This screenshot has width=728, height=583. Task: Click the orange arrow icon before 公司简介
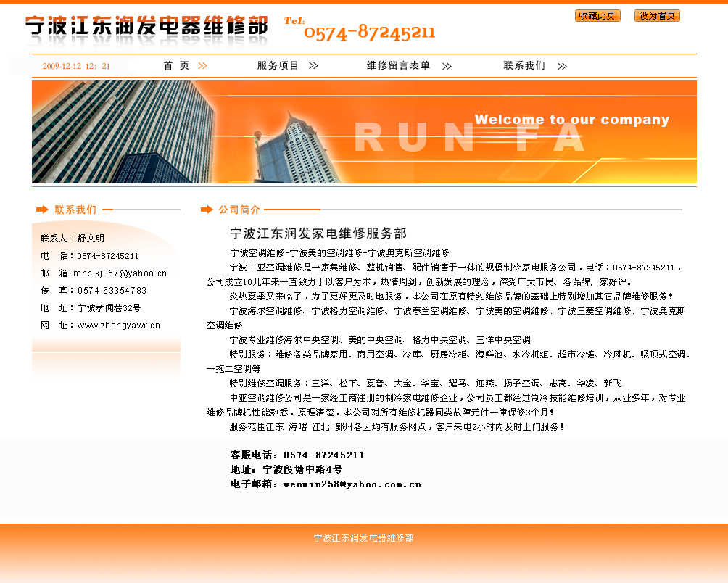pos(207,210)
